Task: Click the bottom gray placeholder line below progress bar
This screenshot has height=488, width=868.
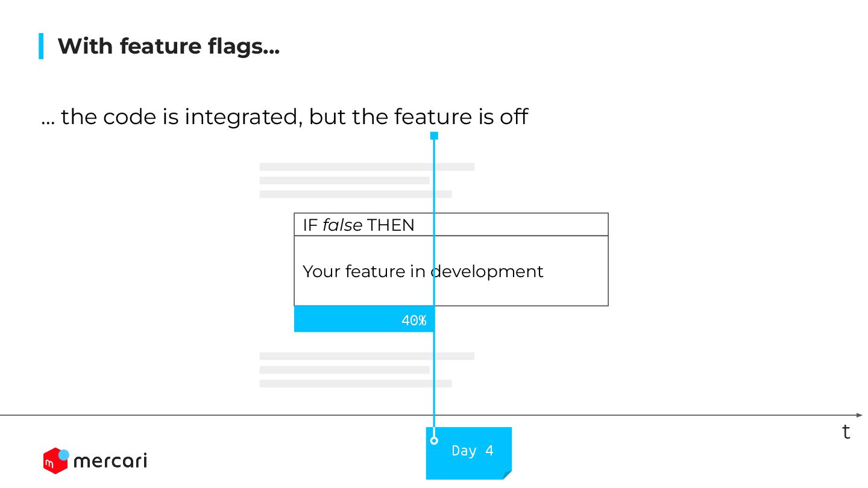Action: (x=356, y=383)
